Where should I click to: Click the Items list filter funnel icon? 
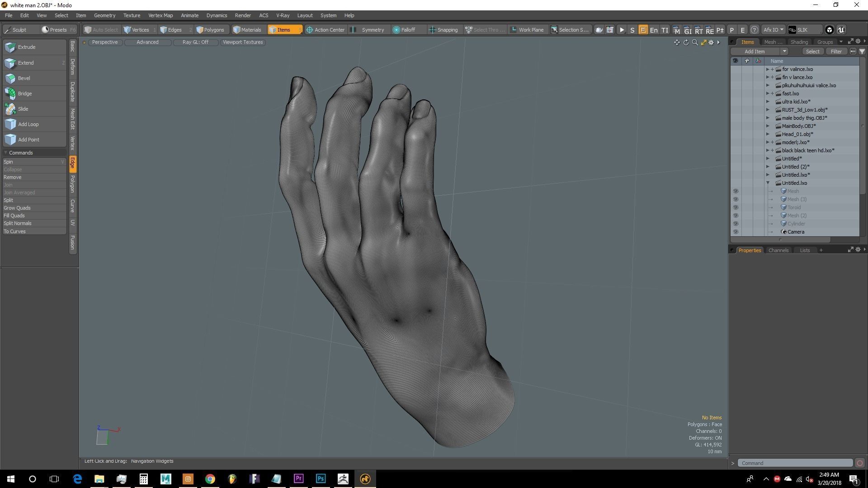(x=862, y=52)
